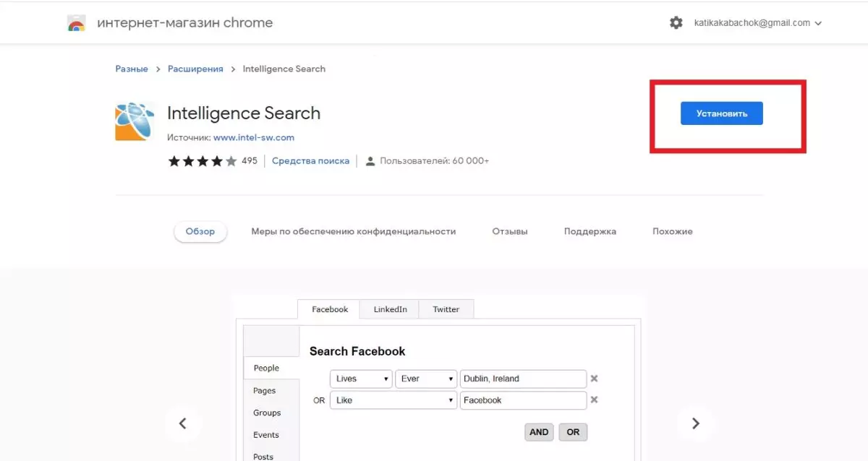Click the Расширения breadcrumb link
The image size is (868, 461).
(195, 69)
